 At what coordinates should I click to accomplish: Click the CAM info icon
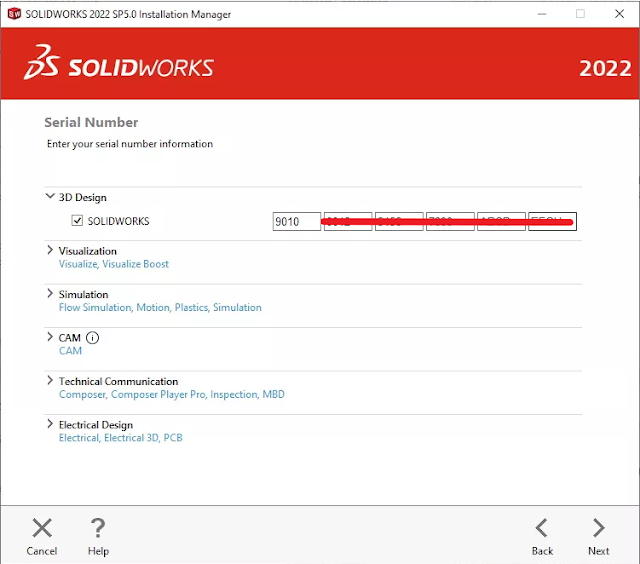(x=93, y=338)
